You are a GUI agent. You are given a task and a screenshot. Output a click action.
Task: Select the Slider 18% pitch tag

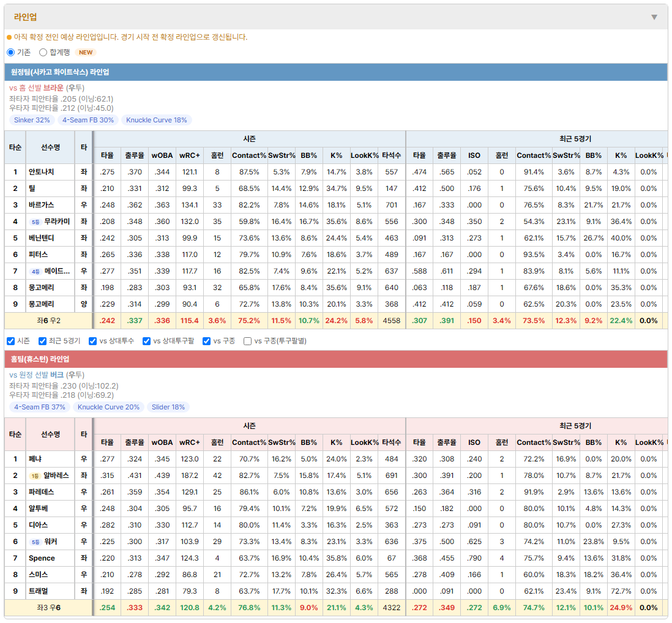coord(168,407)
